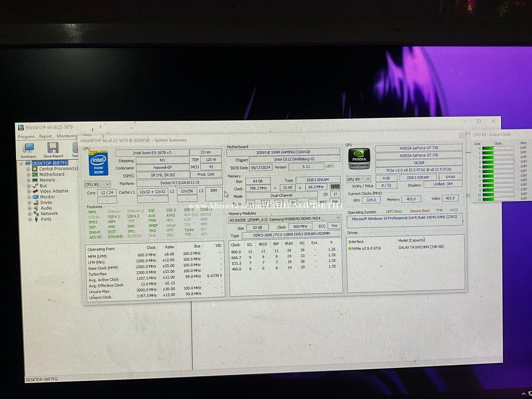
Task: Collapse the DESKTOP-I8IF7FG root node
Action: [21, 163]
